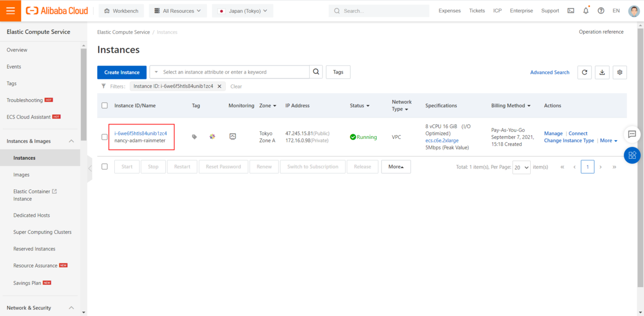
Task: Open the notifications bell
Action: (x=586, y=11)
